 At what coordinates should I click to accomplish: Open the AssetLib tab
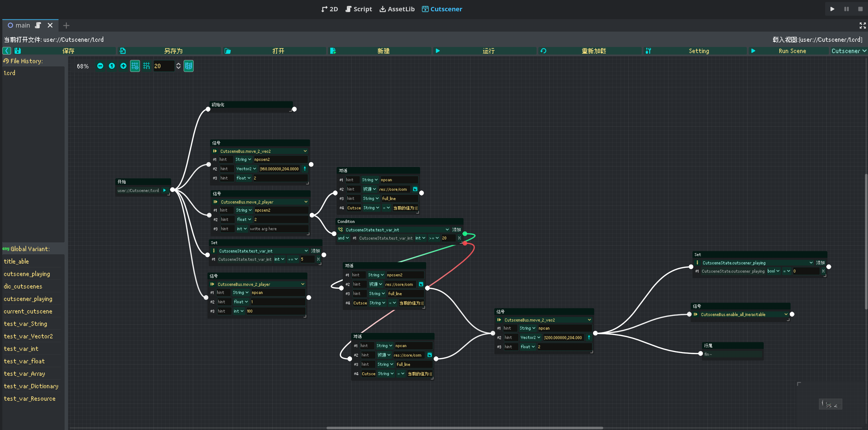point(397,9)
